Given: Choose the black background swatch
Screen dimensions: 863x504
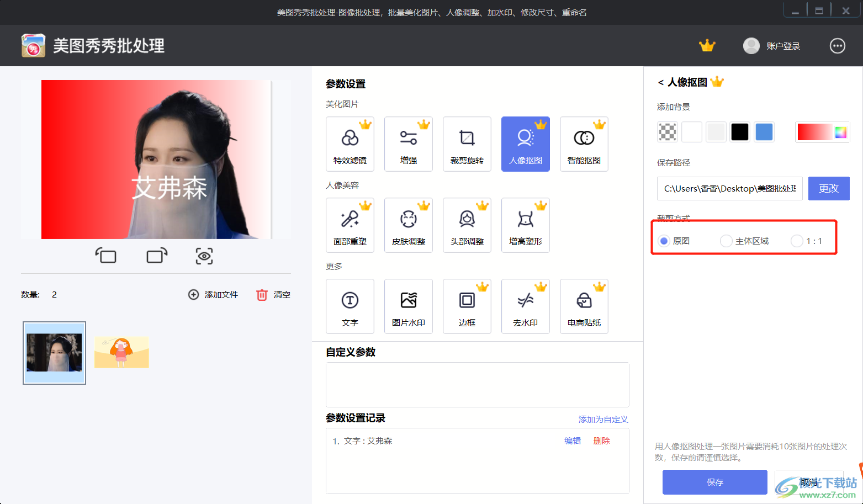Looking at the screenshot, I should point(740,132).
